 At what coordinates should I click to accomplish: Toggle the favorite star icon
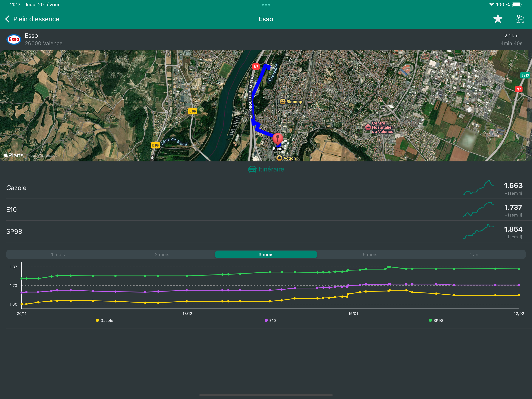[x=498, y=19]
